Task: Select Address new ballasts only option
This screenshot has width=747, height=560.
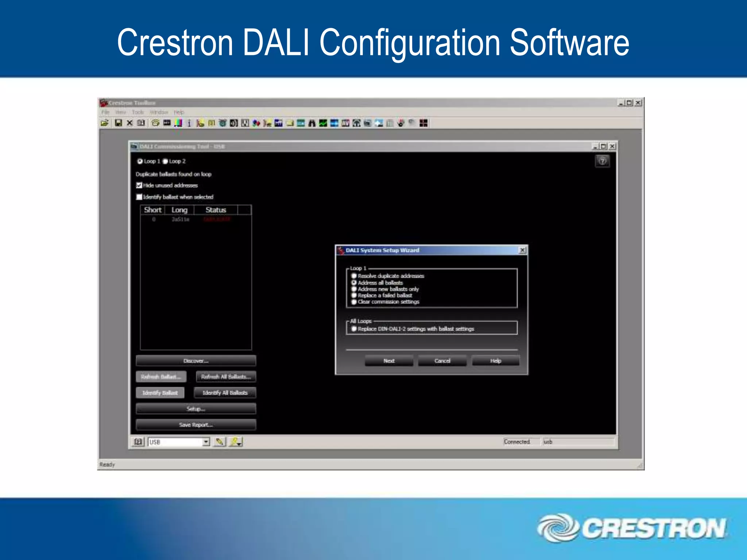Action: click(x=354, y=289)
